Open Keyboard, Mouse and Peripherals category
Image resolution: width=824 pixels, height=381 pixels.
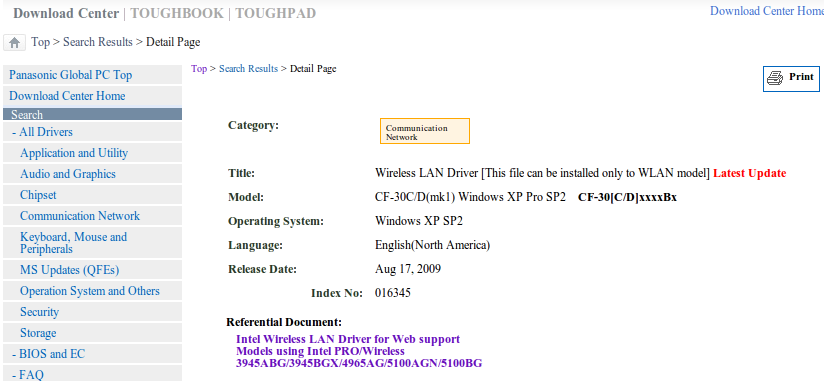point(92,243)
